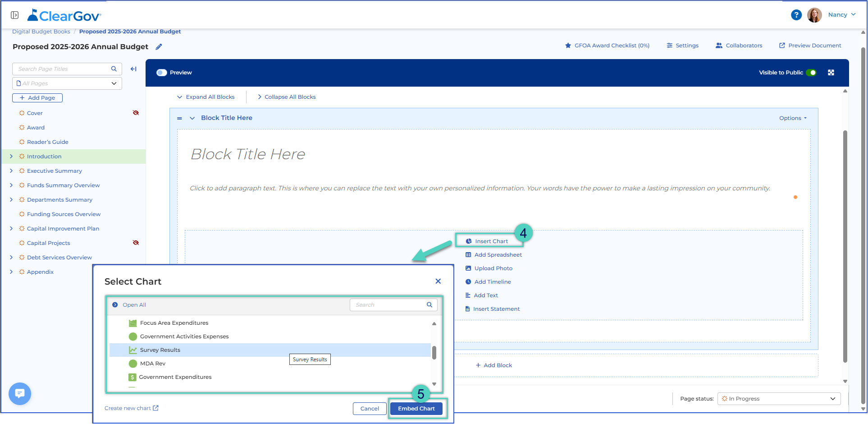The width and height of the screenshot is (868, 424).
Task: Choose Insert Statement option
Action: pyautogui.click(x=492, y=309)
